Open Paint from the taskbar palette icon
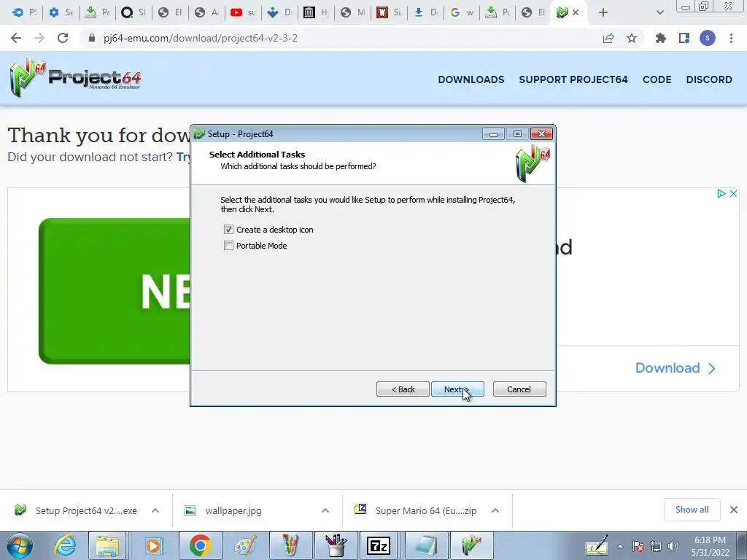The width and height of the screenshot is (747, 560). coord(245,545)
